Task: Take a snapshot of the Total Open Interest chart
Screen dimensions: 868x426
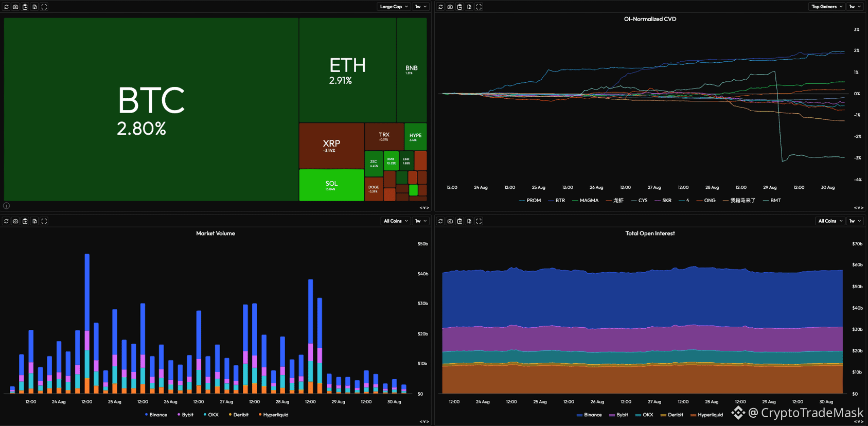Action: pyautogui.click(x=450, y=221)
